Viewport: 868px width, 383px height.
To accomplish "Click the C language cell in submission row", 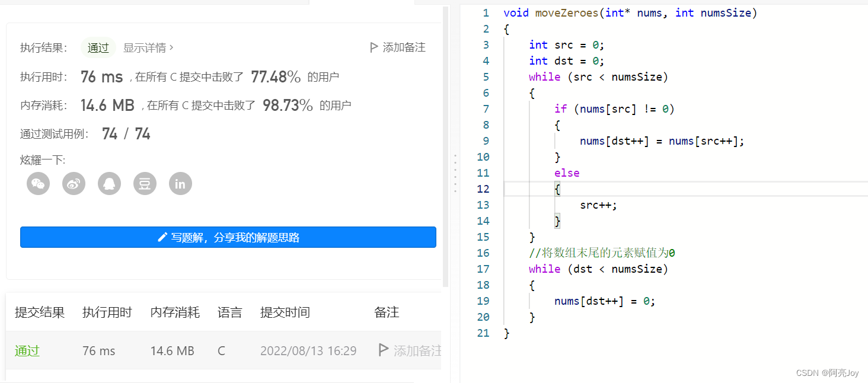I will click(221, 351).
